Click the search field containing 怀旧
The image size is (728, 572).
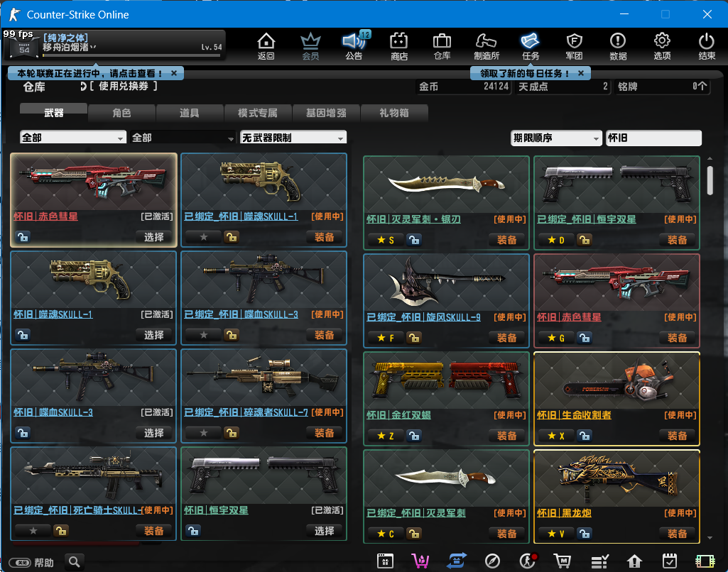(653, 138)
